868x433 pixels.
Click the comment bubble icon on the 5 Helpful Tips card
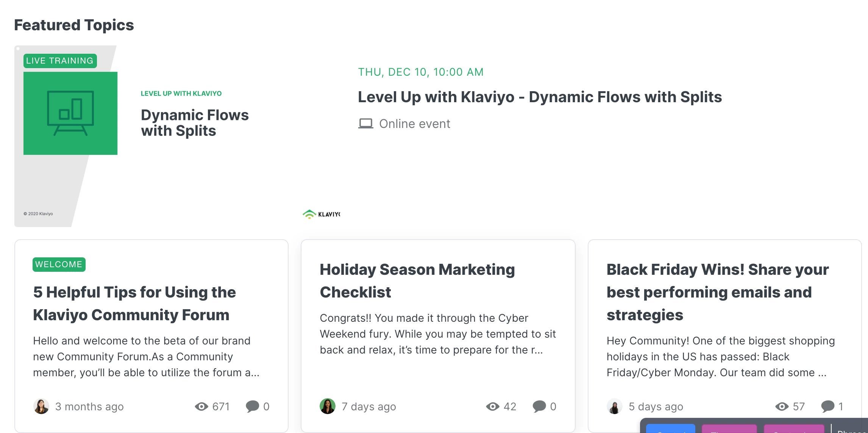pyautogui.click(x=252, y=407)
